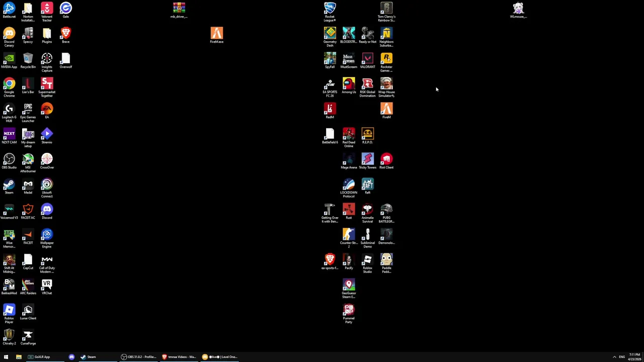Viewport: 644px width, 362px height.
Task: Select the Voicemod V3 icon
Action: (x=9, y=212)
